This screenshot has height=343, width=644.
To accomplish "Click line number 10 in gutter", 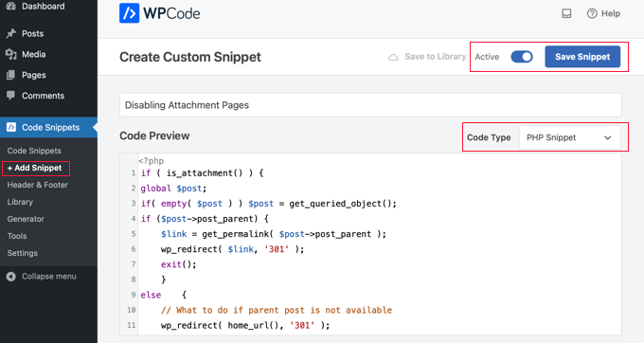I will click(x=131, y=310).
